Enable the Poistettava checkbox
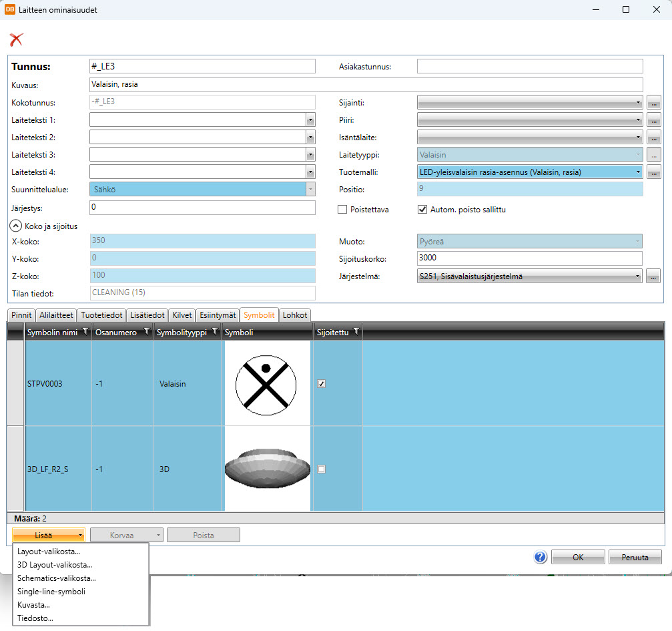Viewport: 672px width, 631px height. click(342, 210)
